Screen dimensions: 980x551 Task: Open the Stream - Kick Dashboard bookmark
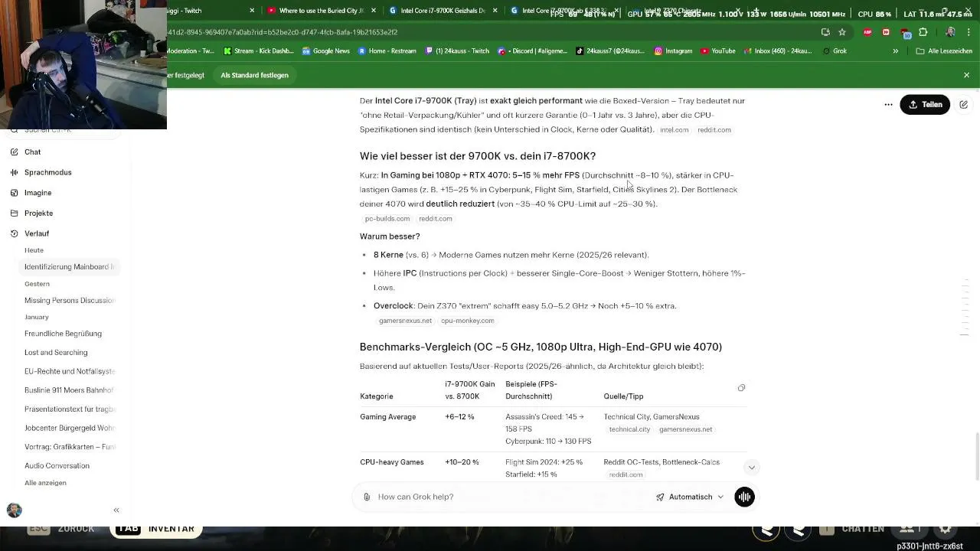click(258, 51)
